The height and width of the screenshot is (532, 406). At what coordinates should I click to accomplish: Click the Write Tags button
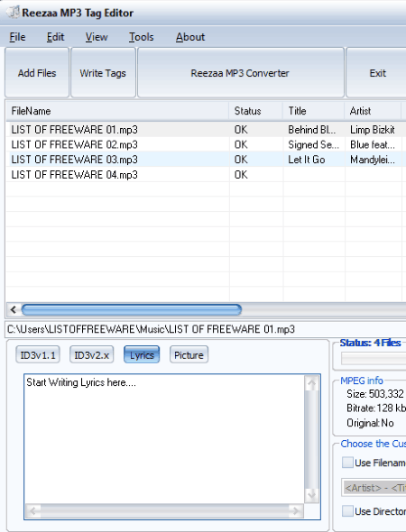pyautogui.click(x=103, y=73)
